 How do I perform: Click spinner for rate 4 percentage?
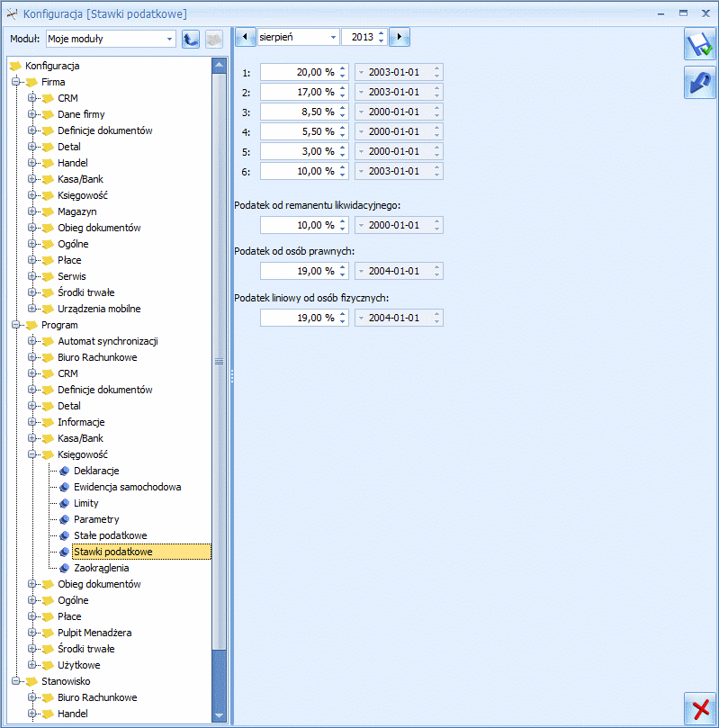[343, 132]
